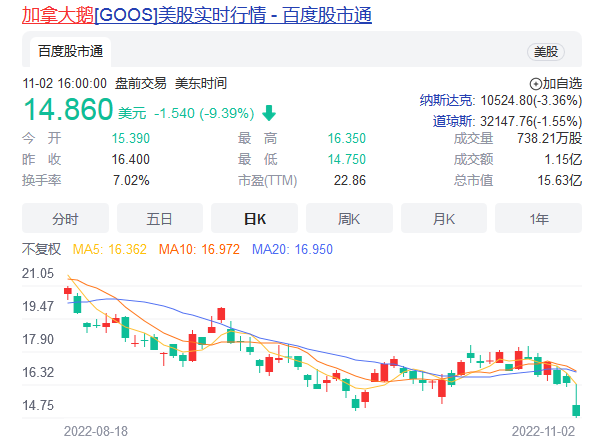Click the 2022-08-18 start date label
Viewport: 607px width, 440px height.
click(96, 431)
